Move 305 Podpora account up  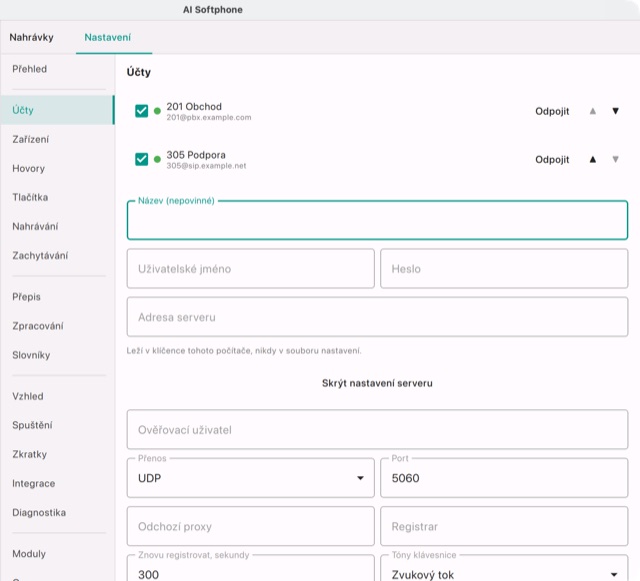[x=593, y=159]
